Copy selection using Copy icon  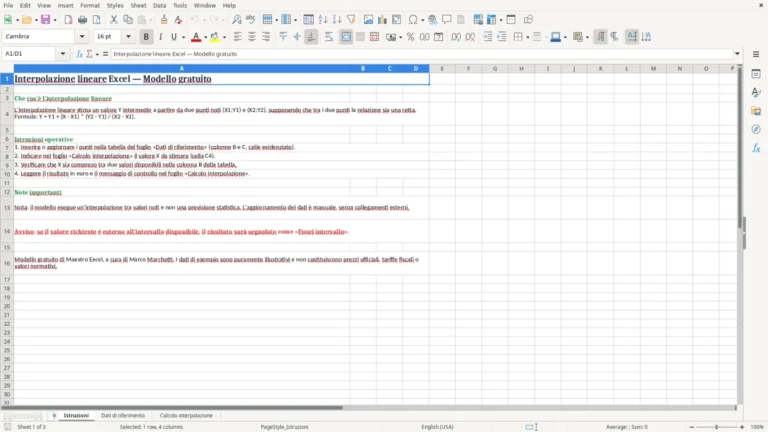128,20
